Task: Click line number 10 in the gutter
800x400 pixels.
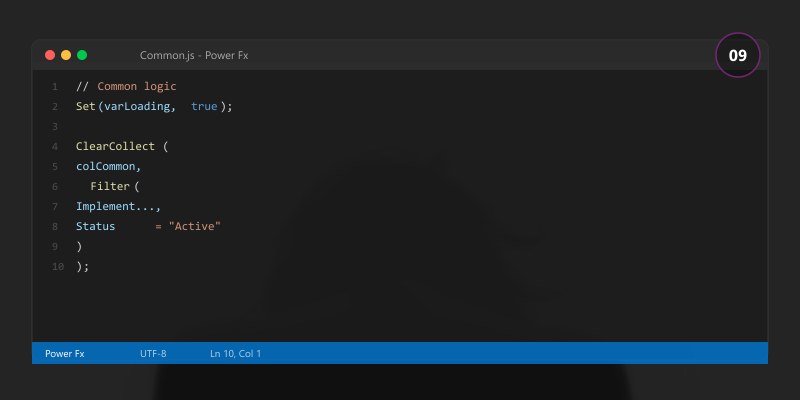Action: 57,266
